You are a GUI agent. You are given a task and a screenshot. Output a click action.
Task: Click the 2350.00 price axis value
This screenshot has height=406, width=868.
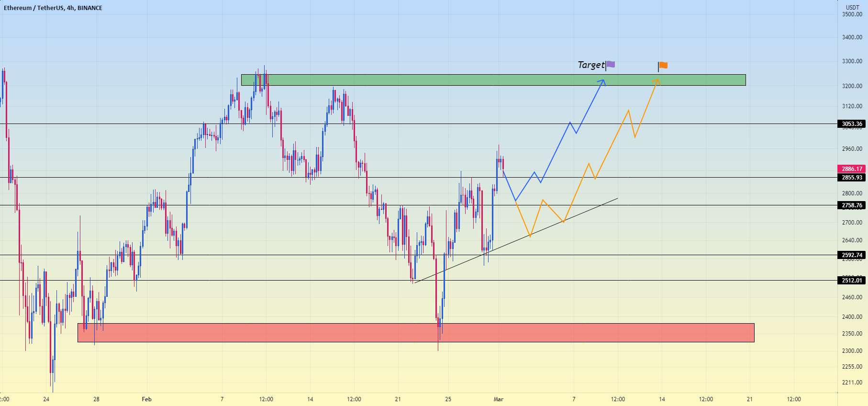coord(852,334)
